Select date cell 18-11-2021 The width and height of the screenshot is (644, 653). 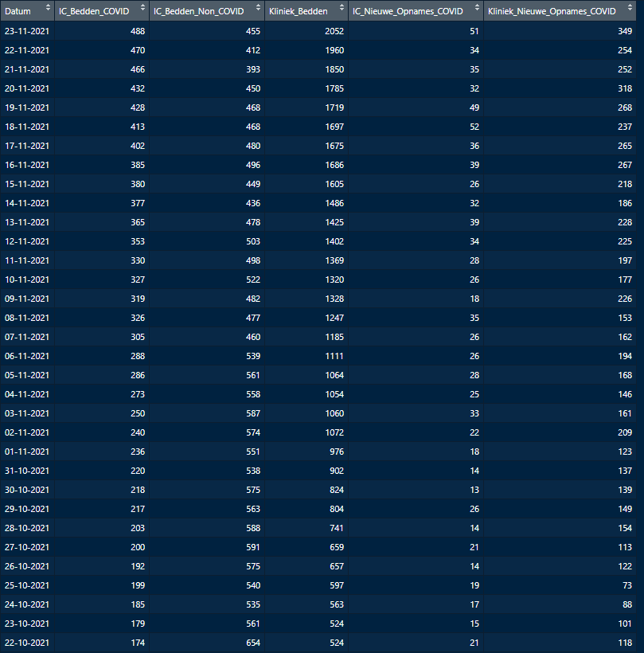[26, 127]
